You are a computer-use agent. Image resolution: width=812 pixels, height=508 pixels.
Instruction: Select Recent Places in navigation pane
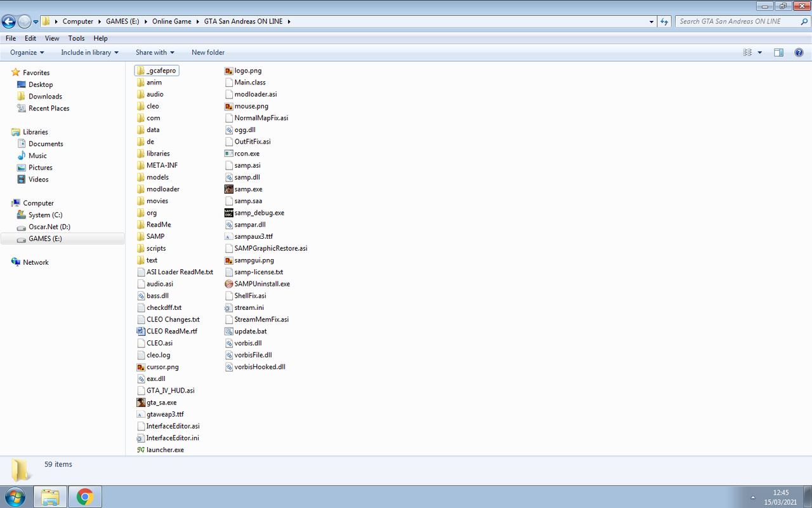[49, 109]
